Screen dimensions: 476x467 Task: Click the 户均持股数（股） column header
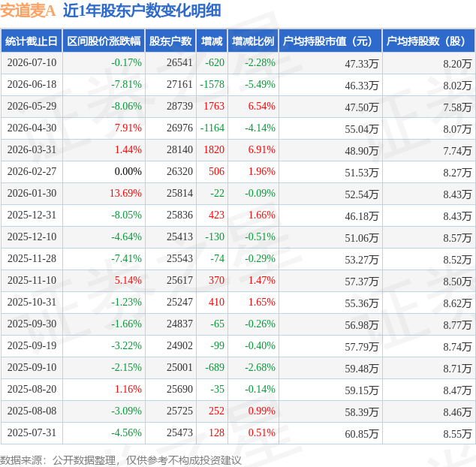click(x=429, y=41)
